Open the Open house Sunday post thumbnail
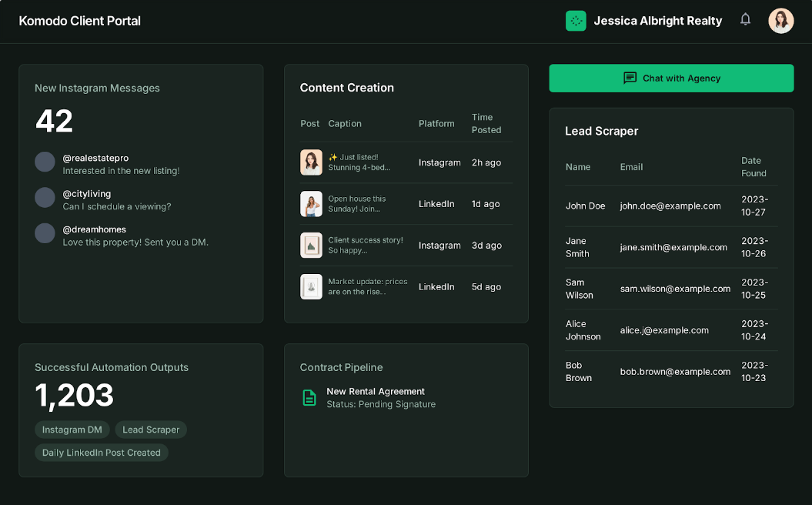Screen dimensions: 812x505 [x=311, y=204]
